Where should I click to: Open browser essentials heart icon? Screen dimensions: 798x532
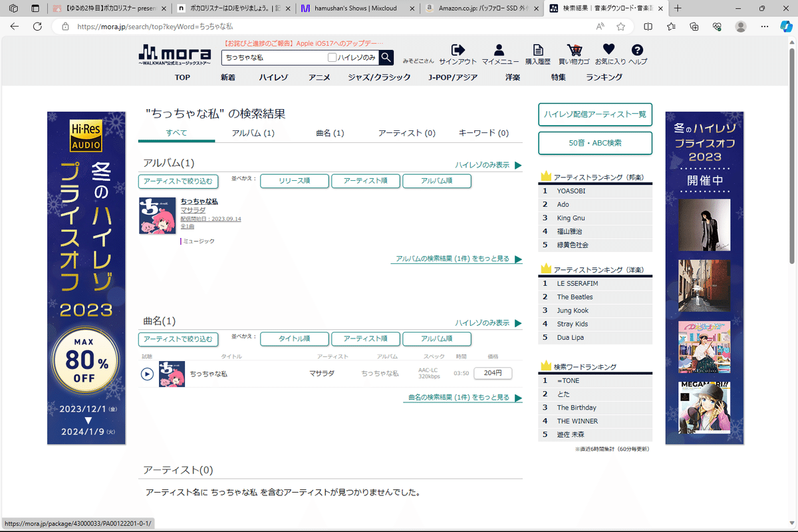coord(717,27)
